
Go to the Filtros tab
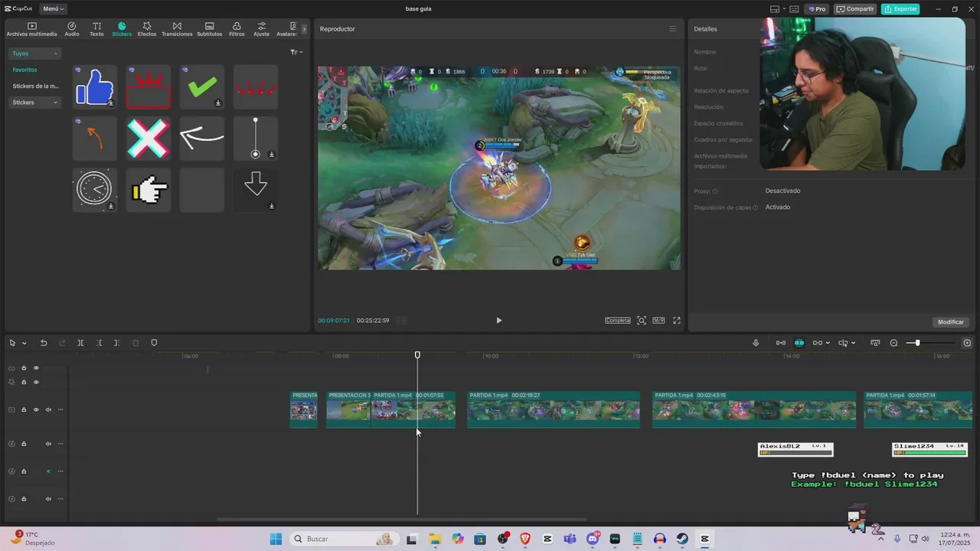click(x=237, y=29)
